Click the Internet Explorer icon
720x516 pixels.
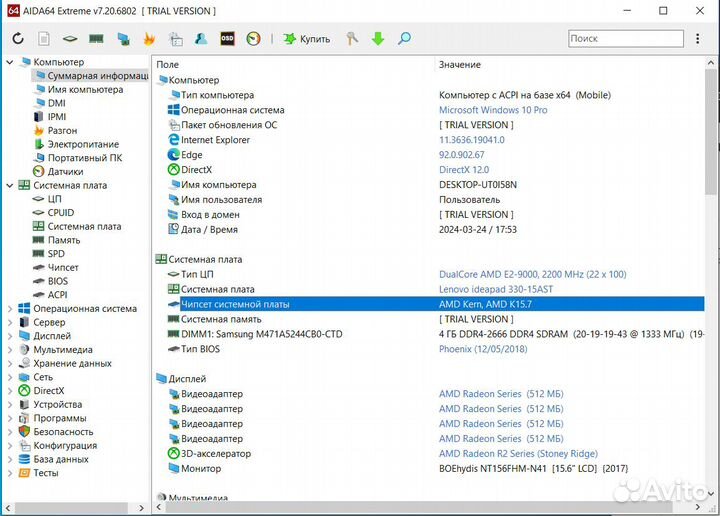(173, 140)
